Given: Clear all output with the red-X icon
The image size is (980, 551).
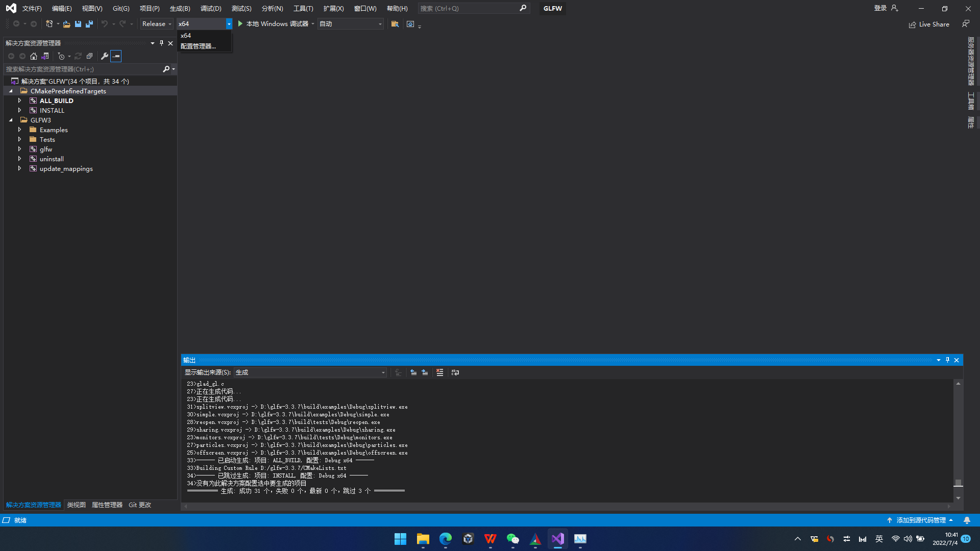Looking at the screenshot, I should coord(439,372).
